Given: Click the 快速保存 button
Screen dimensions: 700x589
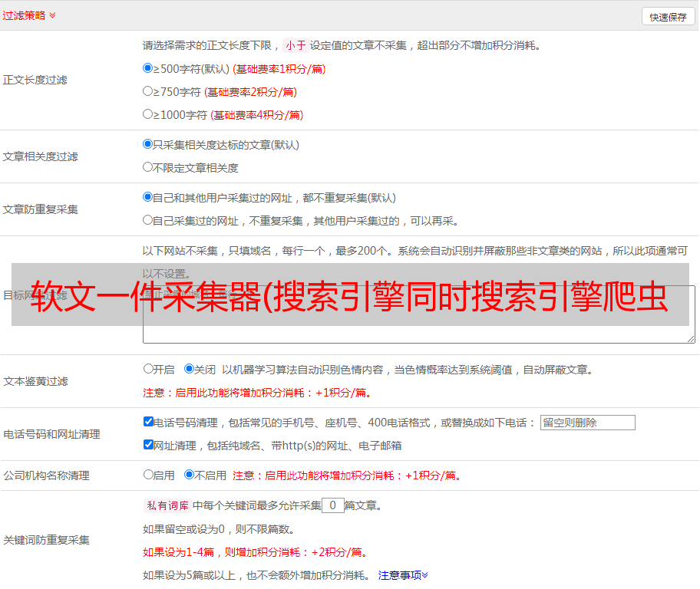Looking at the screenshot, I should point(668,17).
